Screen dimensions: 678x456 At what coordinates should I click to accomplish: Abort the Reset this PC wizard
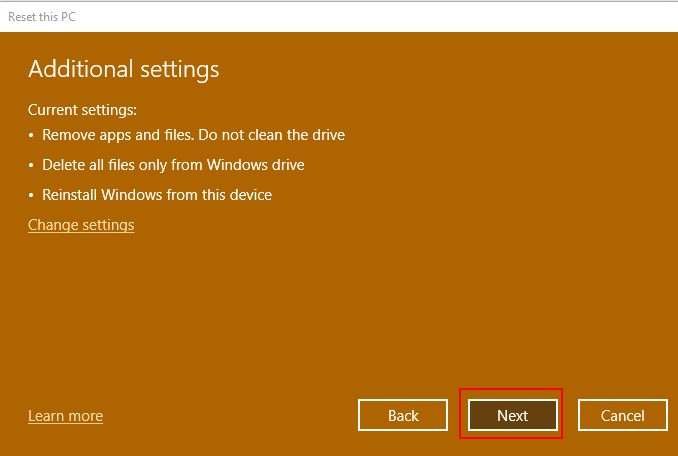click(x=622, y=415)
